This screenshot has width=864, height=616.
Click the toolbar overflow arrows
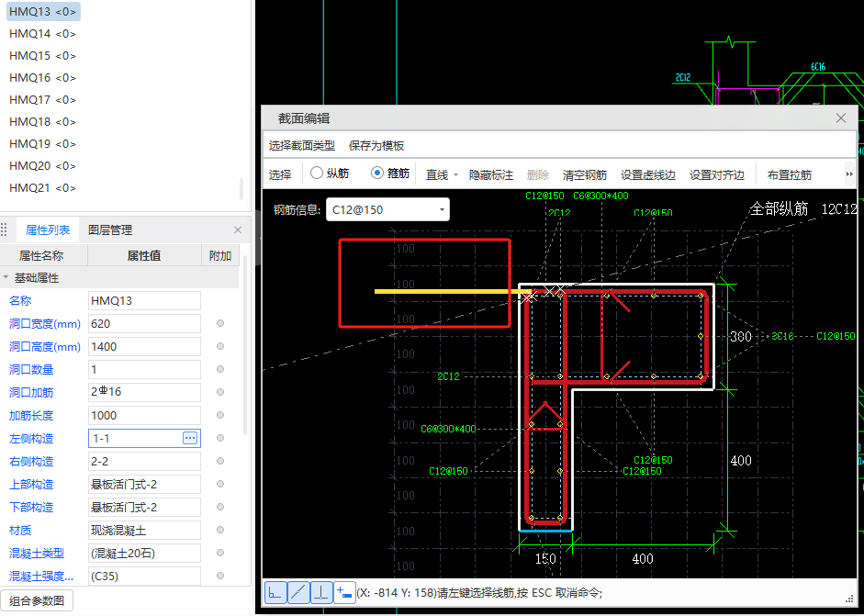(849, 174)
